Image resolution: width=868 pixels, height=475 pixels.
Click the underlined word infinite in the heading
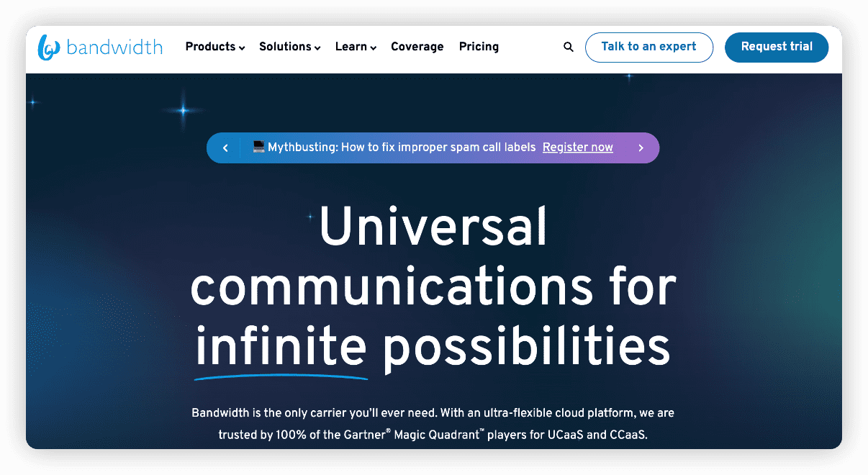tap(281, 347)
